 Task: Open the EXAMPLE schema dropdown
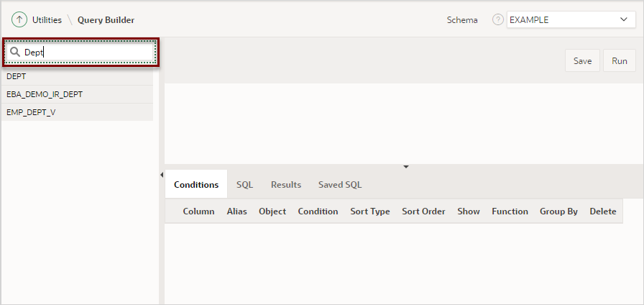[571, 19]
